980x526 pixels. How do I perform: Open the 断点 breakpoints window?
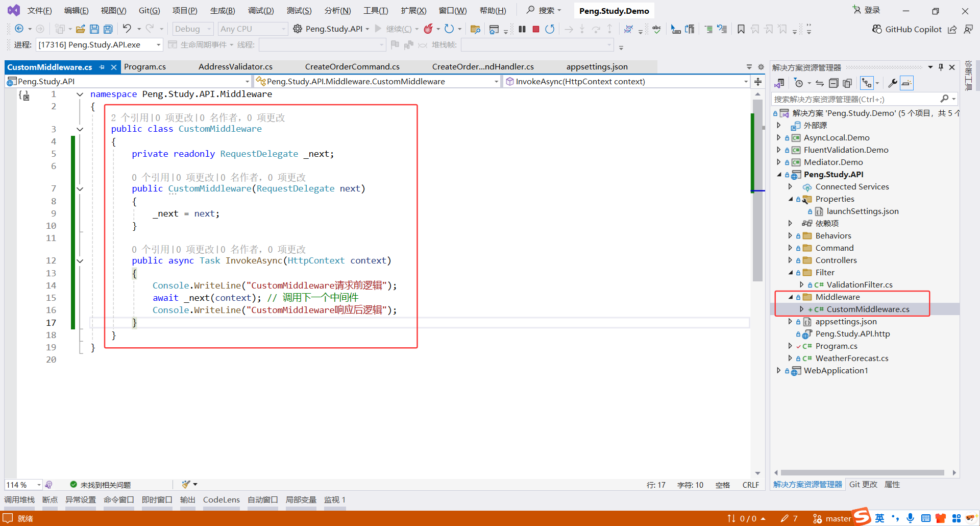click(x=50, y=500)
